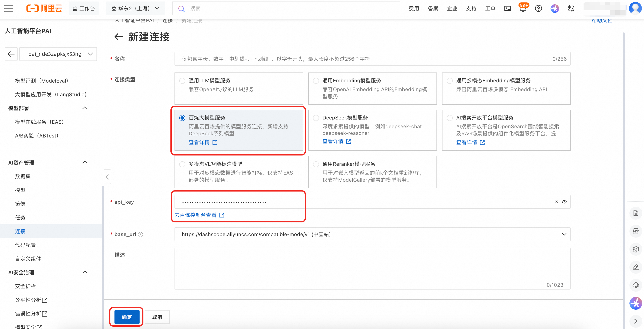Collapse the 模型部署 sidebar section
644x329 pixels.
click(85, 108)
